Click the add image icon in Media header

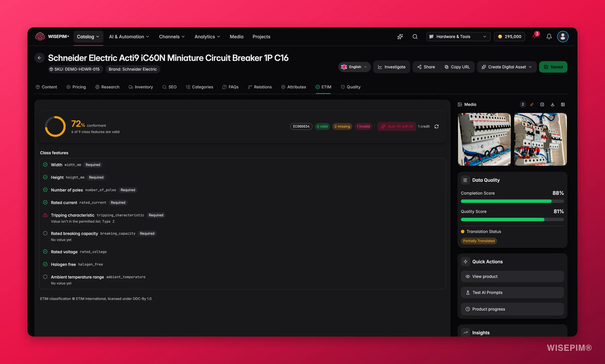click(x=563, y=105)
